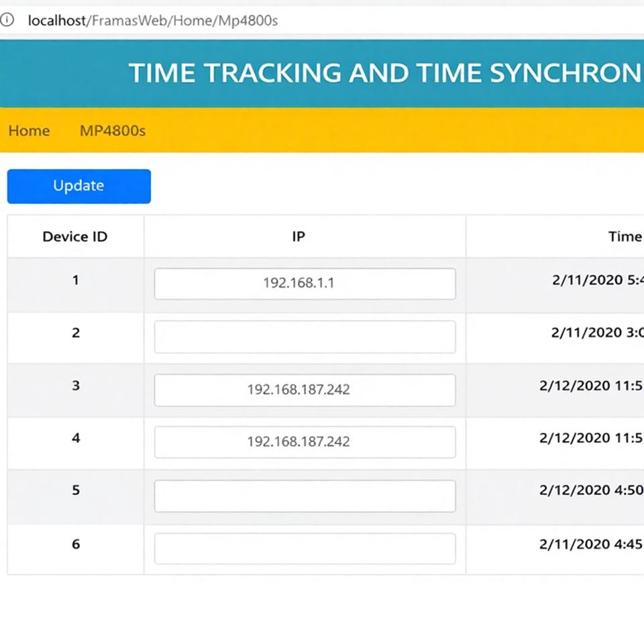Click the time value in Device 5 row
Screen dimensions: 644x644
pyautogui.click(x=591, y=490)
